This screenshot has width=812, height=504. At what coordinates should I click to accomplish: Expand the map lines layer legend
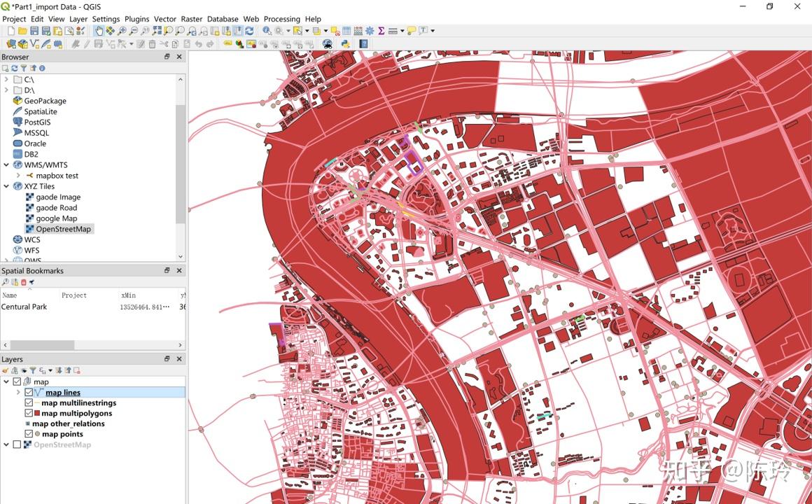tap(18, 392)
